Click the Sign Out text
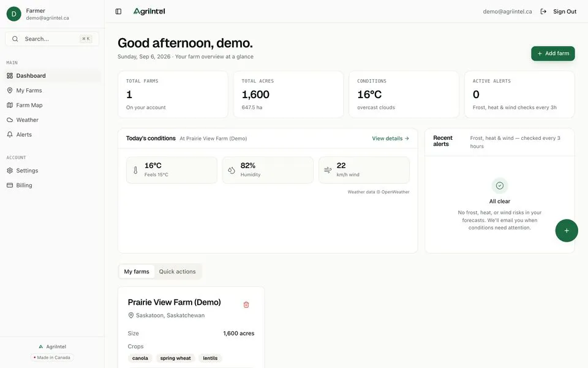This screenshot has height=368, width=588. point(565,12)
